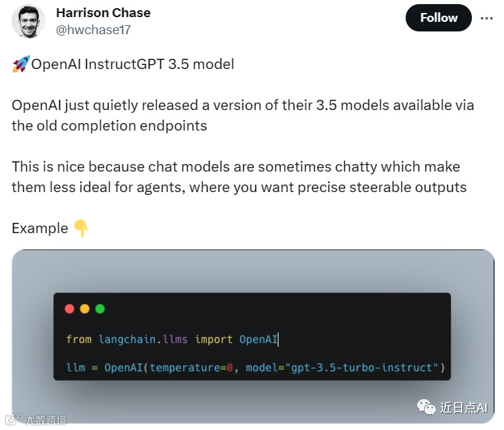Click the word "Example" above the image
504x430 pixels.
click(x=40, y=228)
